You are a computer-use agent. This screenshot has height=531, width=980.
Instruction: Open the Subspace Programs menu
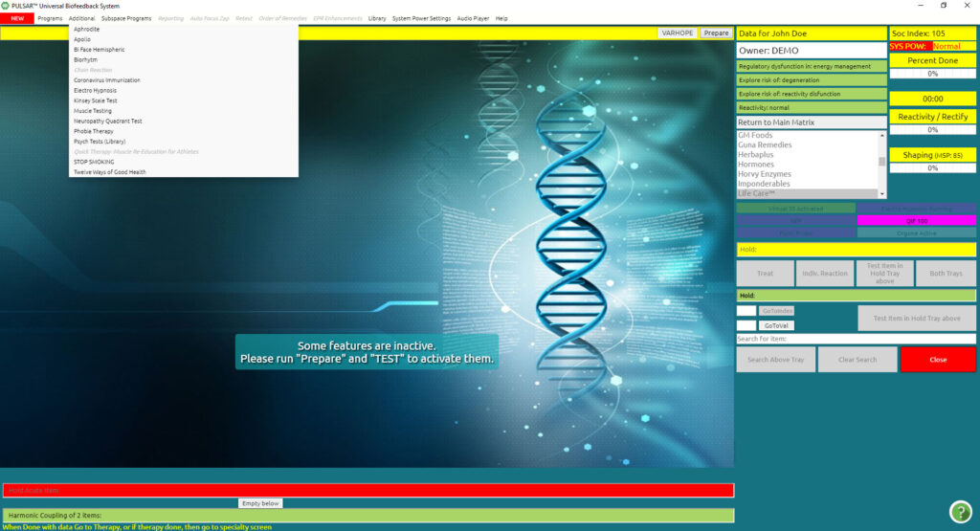point(126,18)
